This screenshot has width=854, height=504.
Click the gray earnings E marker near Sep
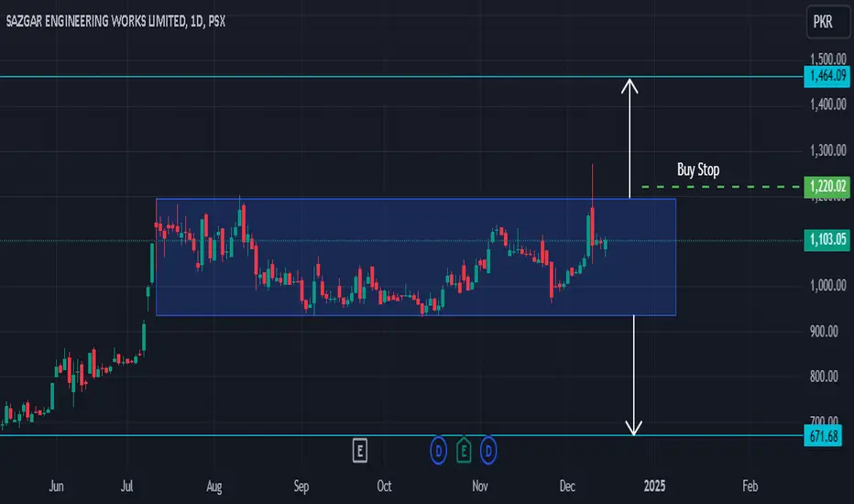coord(359,451)
